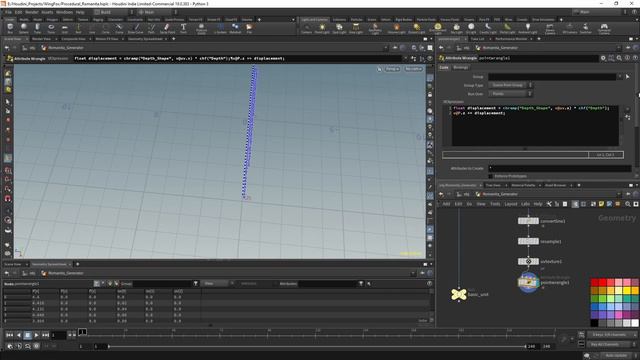640x360 pixels.
Task: Select the Font shelf tool
Action: (183, 28)
